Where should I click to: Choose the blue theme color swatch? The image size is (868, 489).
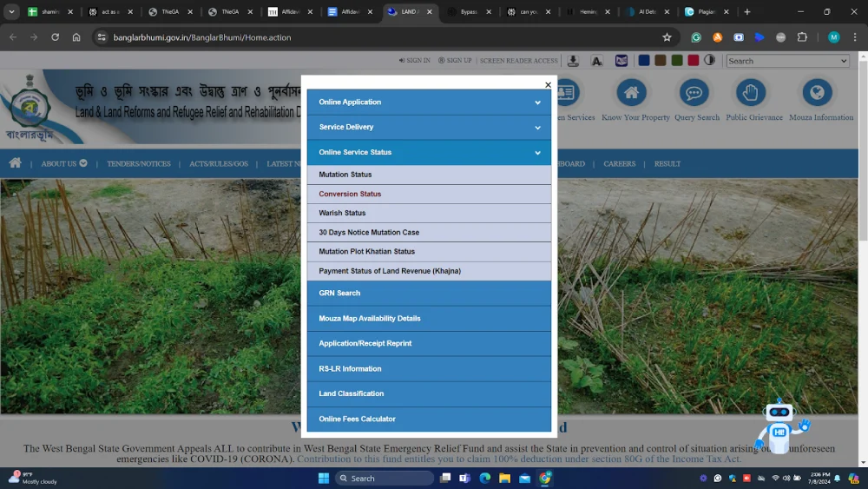tap(644, 60)
